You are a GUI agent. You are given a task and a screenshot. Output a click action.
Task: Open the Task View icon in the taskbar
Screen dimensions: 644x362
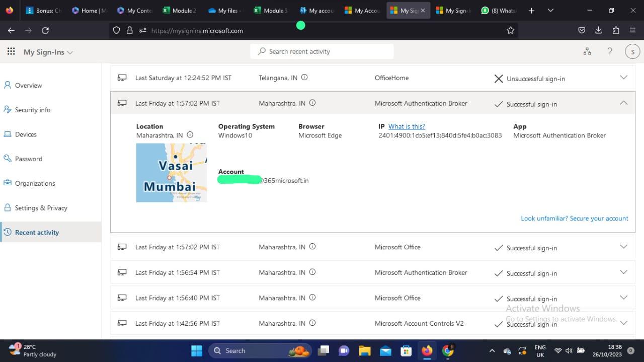click(324, 350)
